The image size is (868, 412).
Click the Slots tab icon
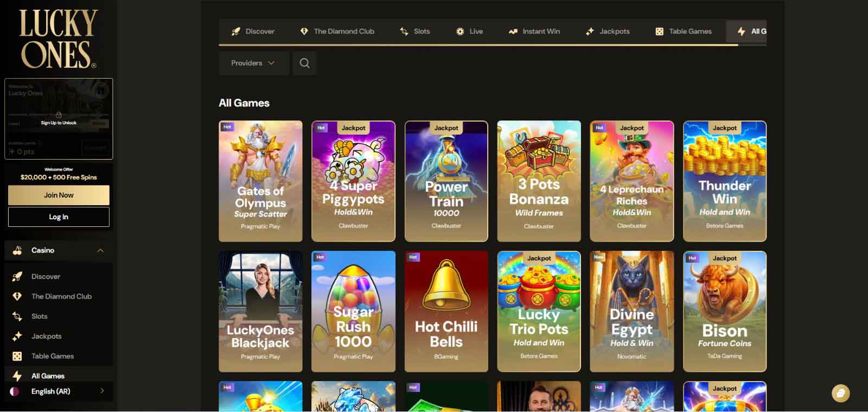(404, 31)
